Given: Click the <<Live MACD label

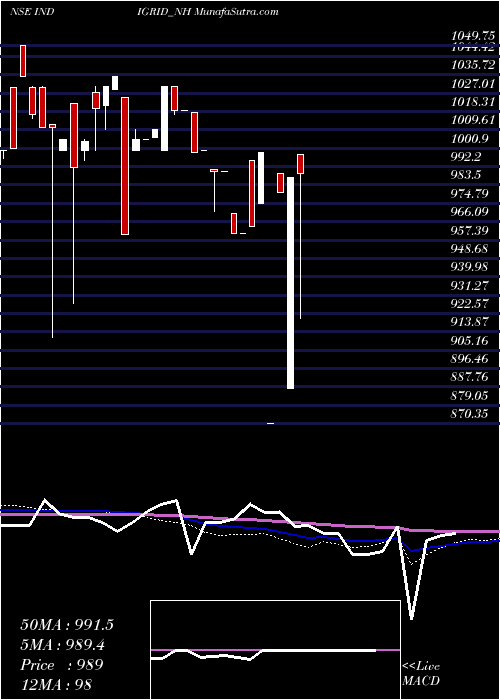Looking at the screenshot, I should coord(421,673).
